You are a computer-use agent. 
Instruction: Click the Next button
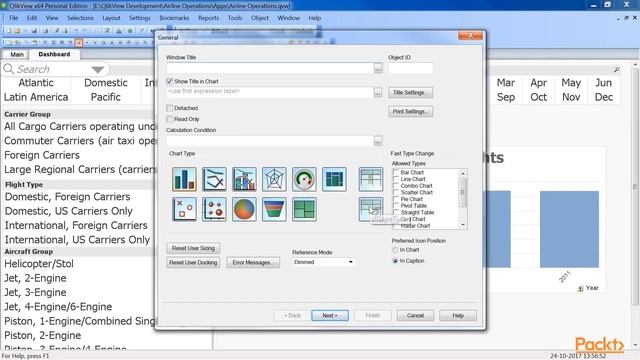click(330, 316)
